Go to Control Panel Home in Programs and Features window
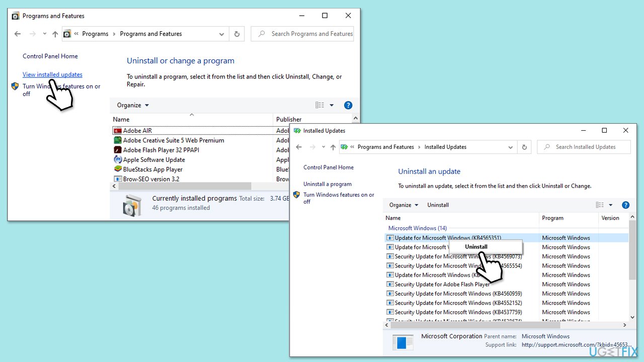Screen dimensions: 644x362 click(50, 56)
